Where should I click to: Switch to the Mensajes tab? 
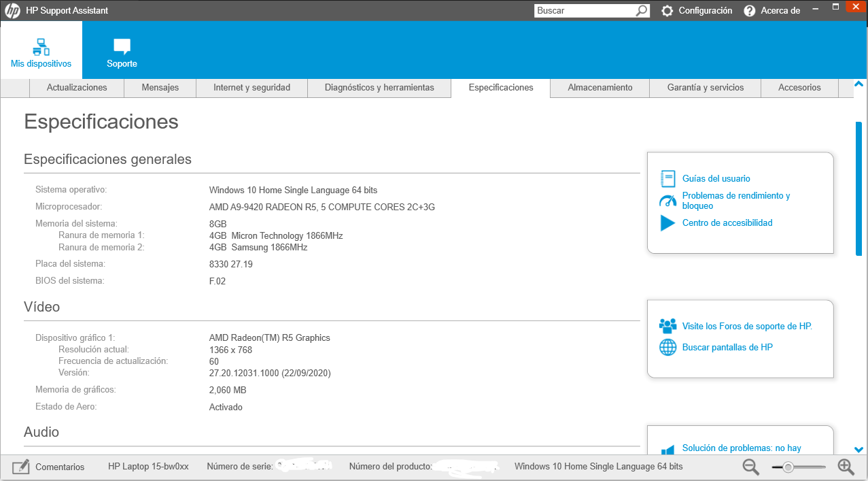[x=160, y=88]
